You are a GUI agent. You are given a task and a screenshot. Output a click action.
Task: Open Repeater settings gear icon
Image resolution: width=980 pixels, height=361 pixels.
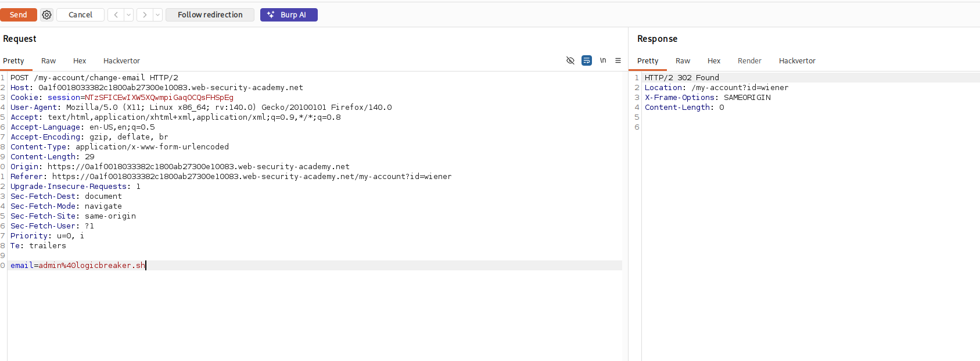pos(47,15)
